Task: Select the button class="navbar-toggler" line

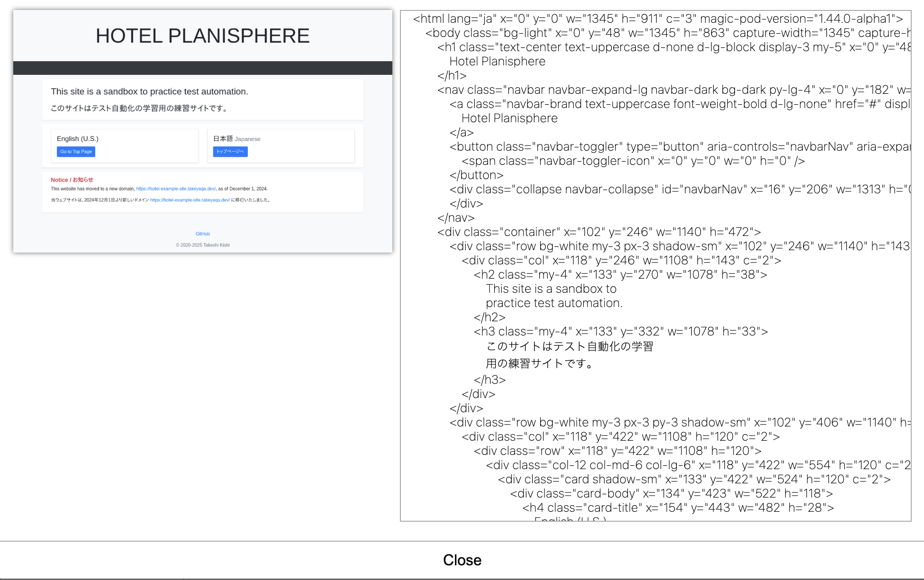Action: click(x=680, y=146)
